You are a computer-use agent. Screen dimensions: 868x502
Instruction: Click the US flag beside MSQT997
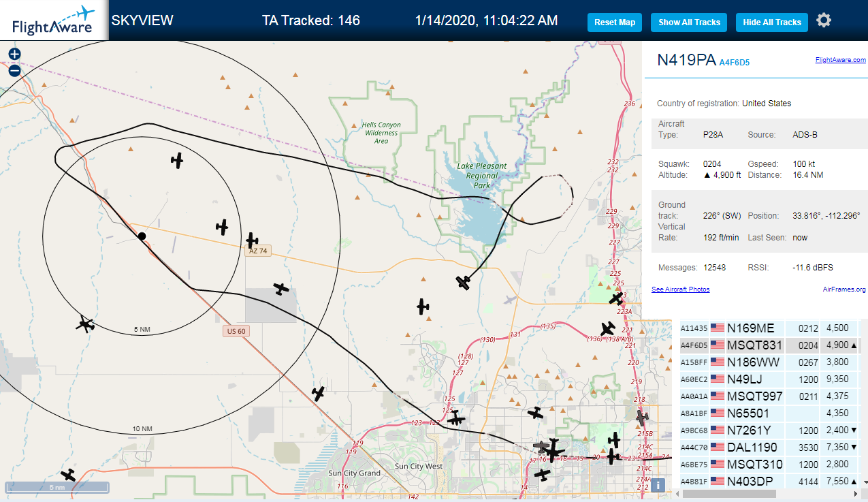point(718,396)
